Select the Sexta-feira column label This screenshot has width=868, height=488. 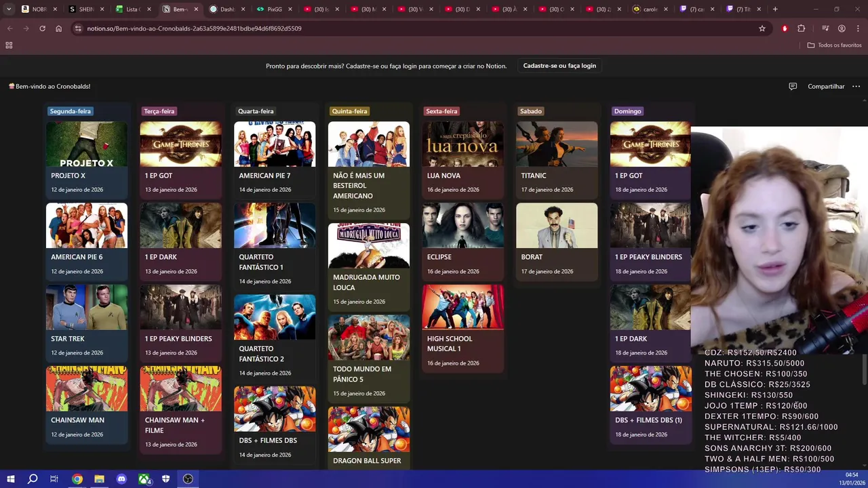coord(441,111)
